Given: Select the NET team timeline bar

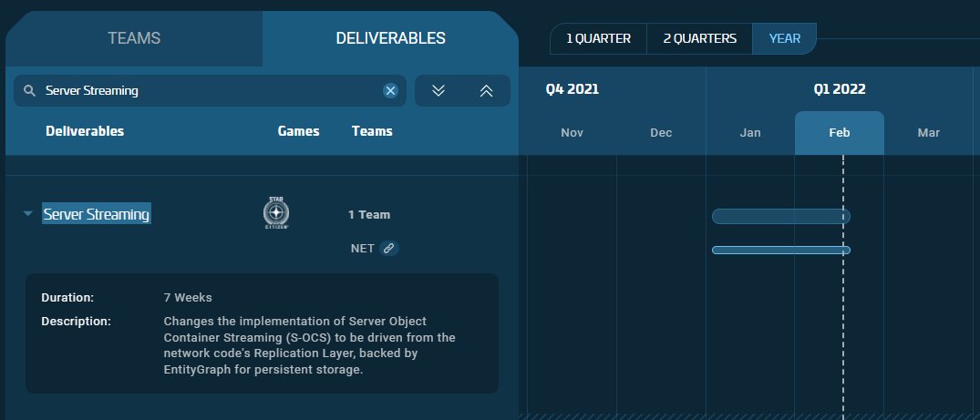Looking at the screenshot, I should pyautogui.click(x=780, y=250).
